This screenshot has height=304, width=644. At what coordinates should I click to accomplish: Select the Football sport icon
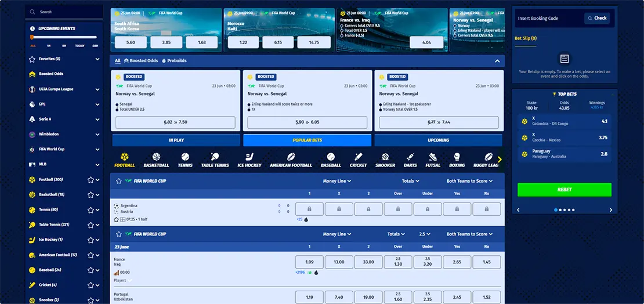[124, 157]
